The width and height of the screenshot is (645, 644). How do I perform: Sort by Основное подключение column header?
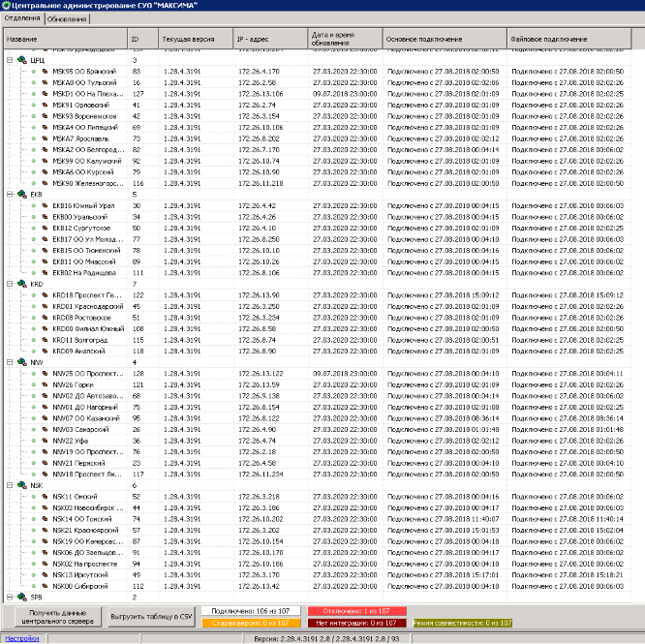point(445,39)
